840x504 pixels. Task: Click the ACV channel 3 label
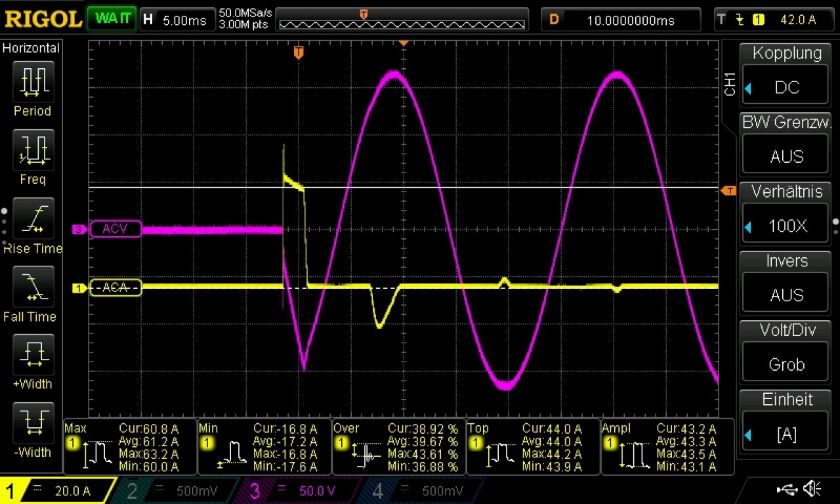[x=115, y=229]
